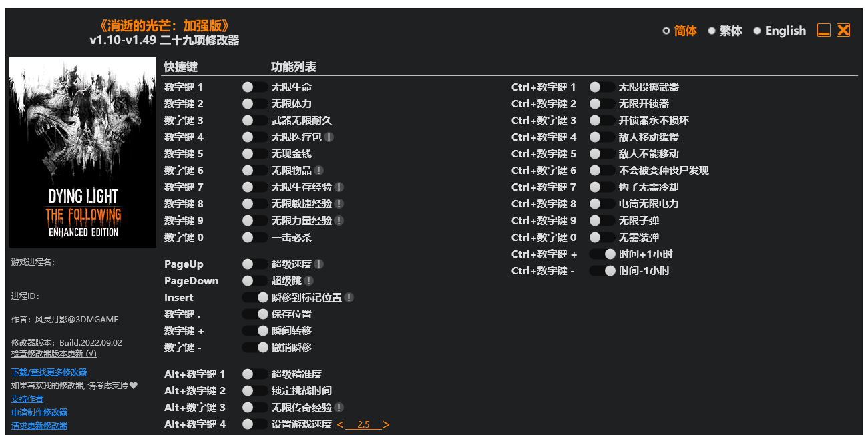Toggle 无限生命 switch
The height and width of the screenshot is (435, 868).
point(254,87)
